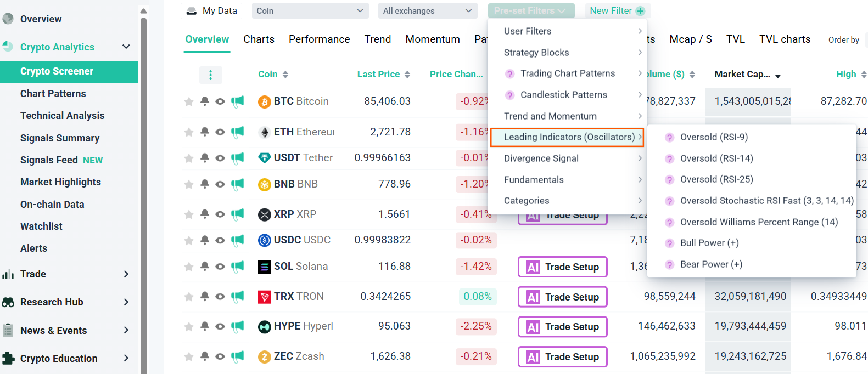The width and height of the screenshot is (868, 374).
Task: Click Trade Setup button for SOL
Action: pos(563,267)
